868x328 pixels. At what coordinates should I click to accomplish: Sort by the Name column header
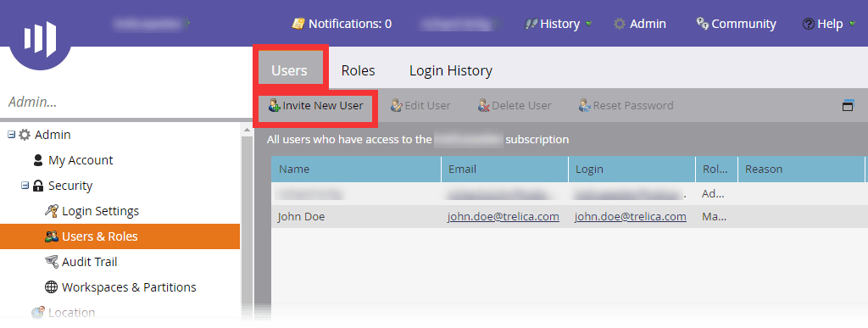(356, 170)
